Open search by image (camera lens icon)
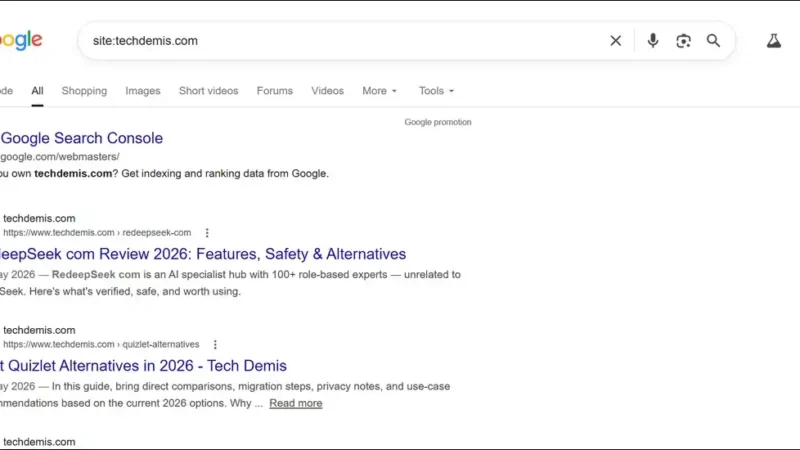 point(683,41)
